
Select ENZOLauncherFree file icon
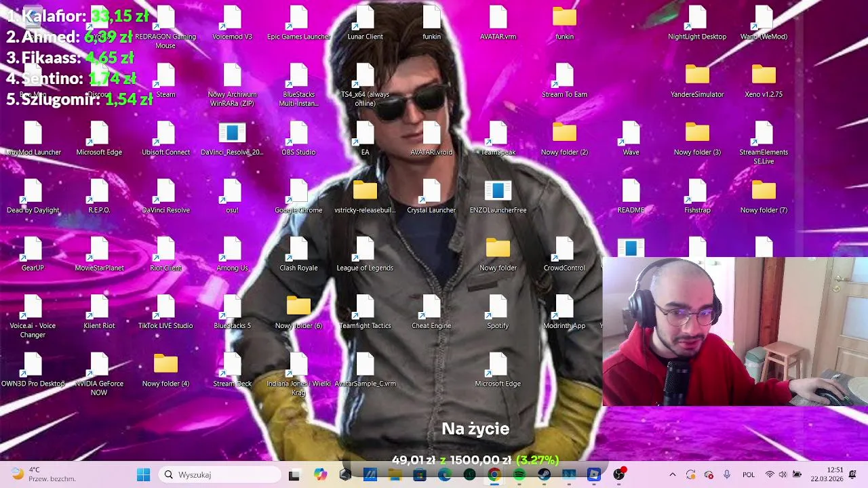click(x=498, y=197)
